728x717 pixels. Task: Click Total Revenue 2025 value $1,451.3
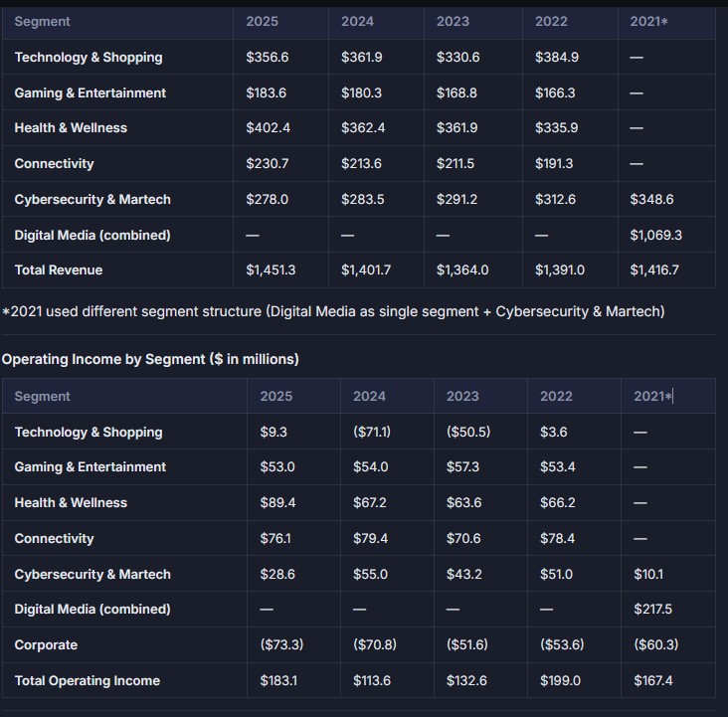[271, 269]
